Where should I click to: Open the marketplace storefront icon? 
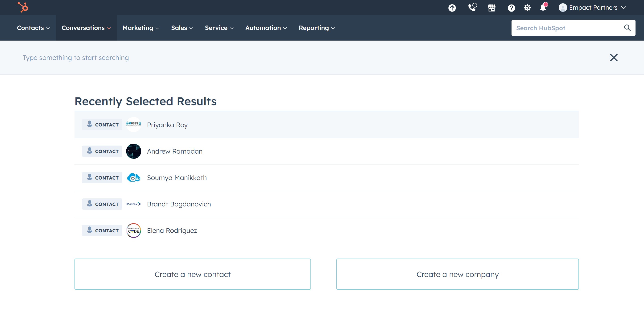coord(491,8)
